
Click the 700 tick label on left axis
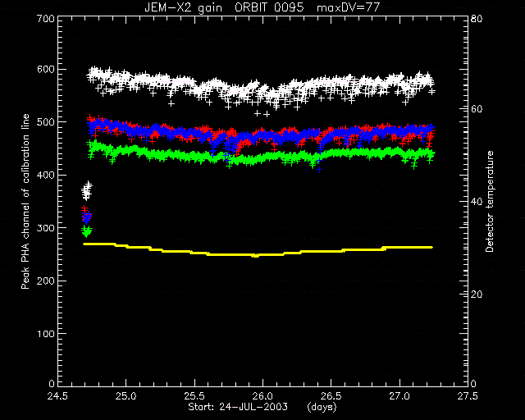pos(46,19)
